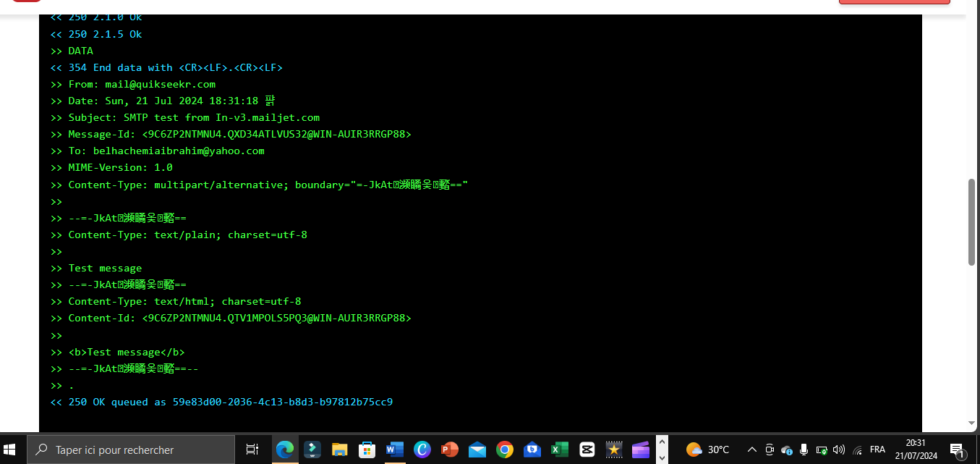This screenshot has height=464, width=980.
Task: Launch Canva from the taskbar
Action: pyautogui.click(x=422, y=450)
